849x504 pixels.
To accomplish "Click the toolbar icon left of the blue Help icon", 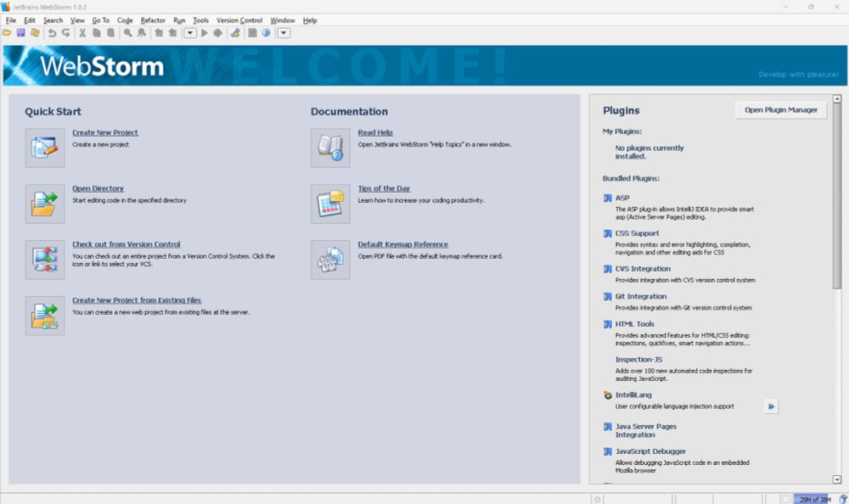I will (x=252, y=33).
